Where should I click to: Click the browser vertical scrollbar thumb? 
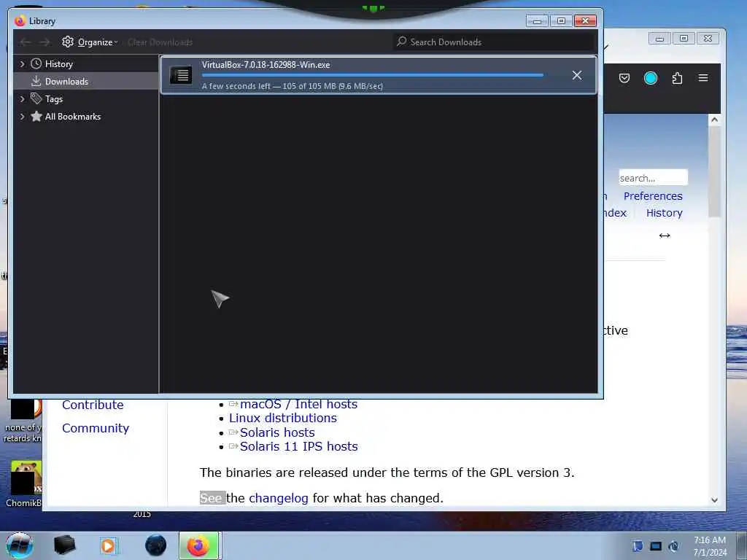click(714, 171)
